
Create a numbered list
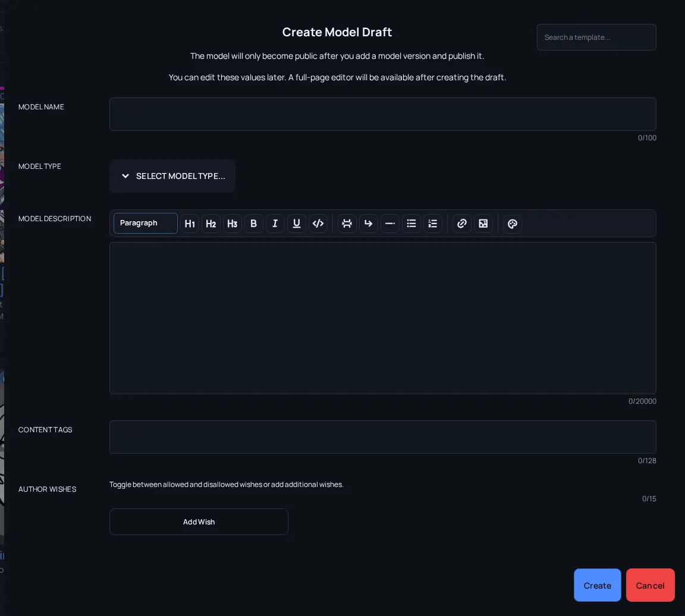coord(433,224)
